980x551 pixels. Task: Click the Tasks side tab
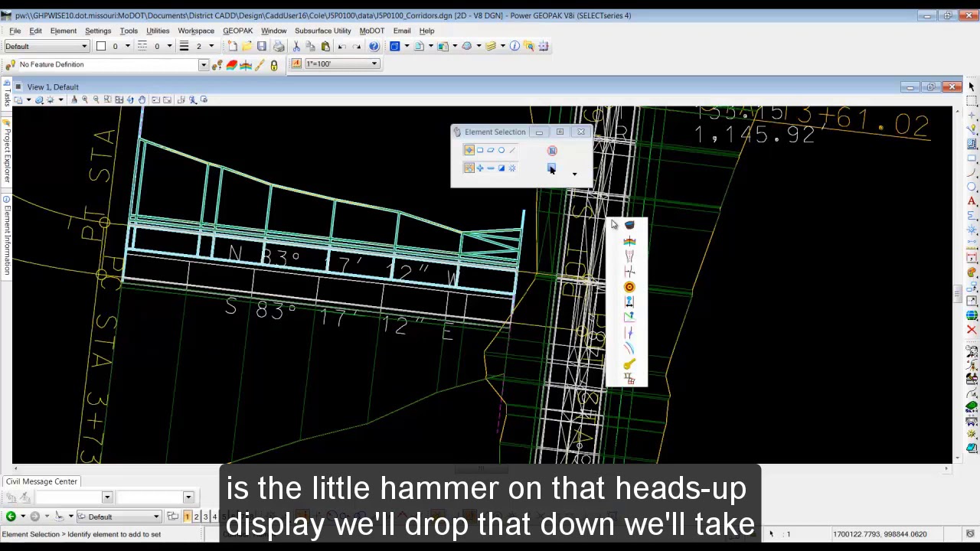point(6,94)
